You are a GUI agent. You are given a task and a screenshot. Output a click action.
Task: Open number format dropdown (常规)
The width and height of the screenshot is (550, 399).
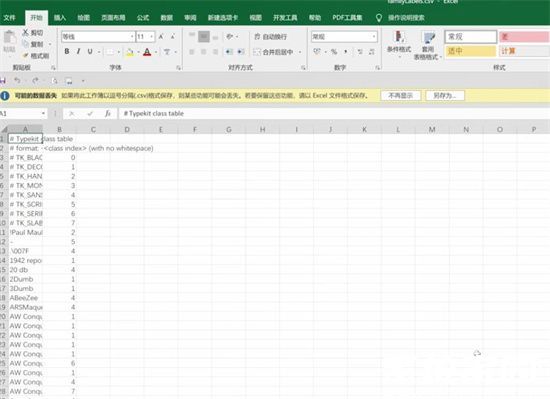[x=374, y=36]
